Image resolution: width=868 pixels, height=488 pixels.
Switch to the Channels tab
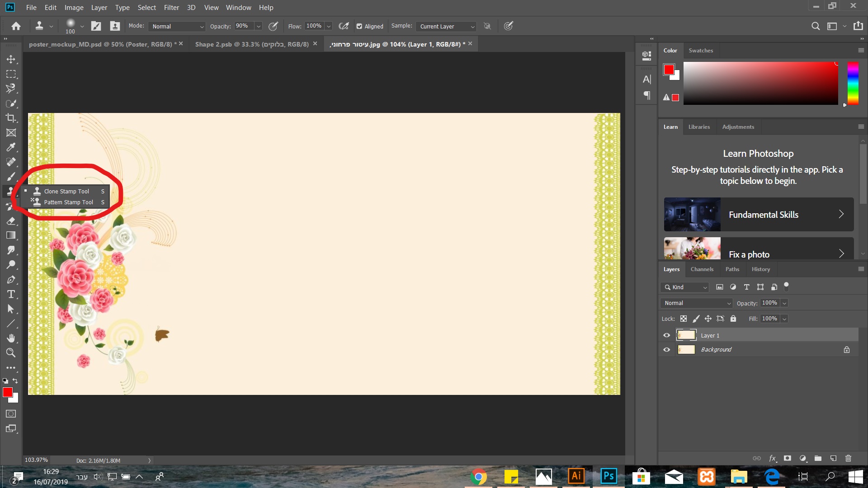702,269
